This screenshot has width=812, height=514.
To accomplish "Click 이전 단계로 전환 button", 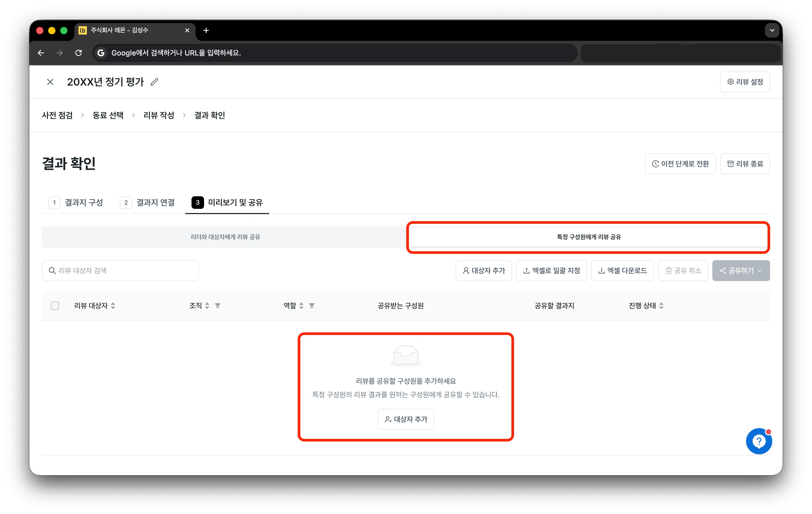I will tap(680, 164).
